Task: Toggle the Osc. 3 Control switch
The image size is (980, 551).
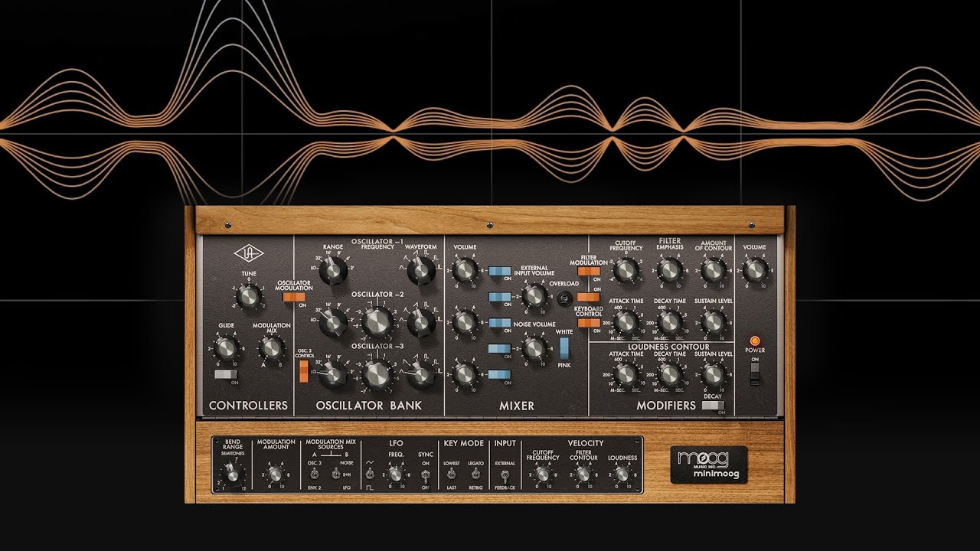Action: (304, 371)
